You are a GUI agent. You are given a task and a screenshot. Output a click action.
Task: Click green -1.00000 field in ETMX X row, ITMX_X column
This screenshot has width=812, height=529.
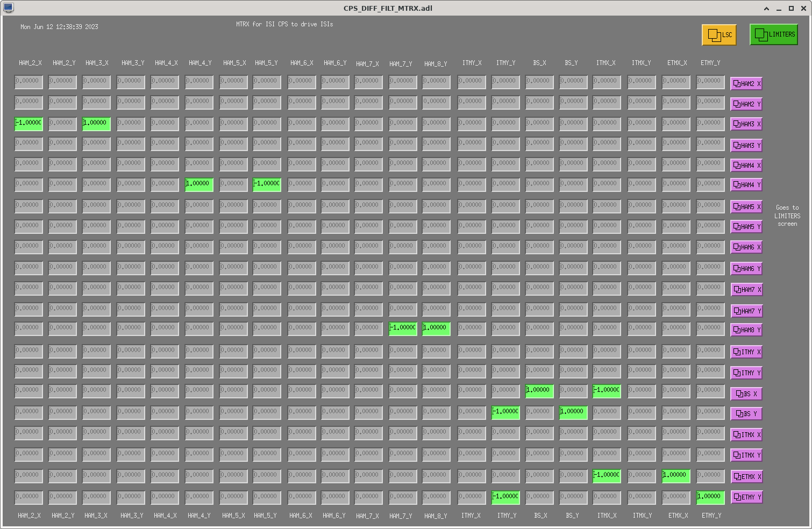[607, 476]
